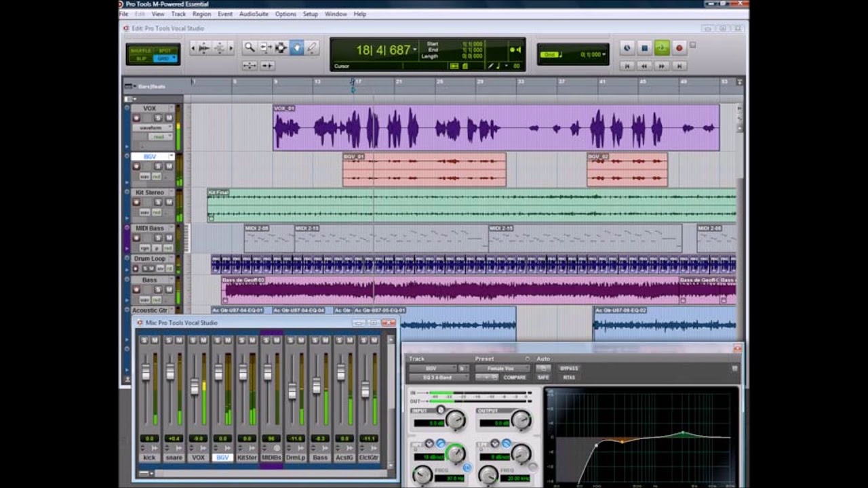Image resolution: width=868 pixels, height=488 pixels.
Task: Click the plug-in RTAS button
Action: 569,378
